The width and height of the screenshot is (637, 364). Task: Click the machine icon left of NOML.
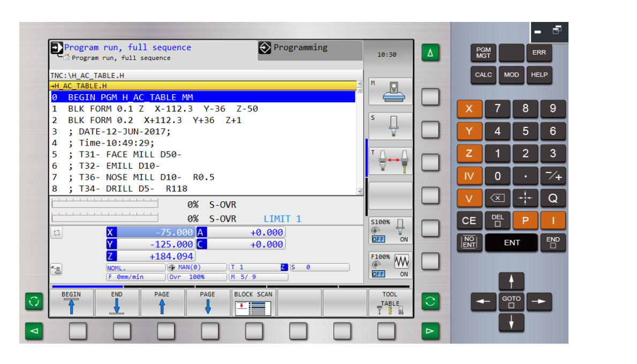[56, 269]
